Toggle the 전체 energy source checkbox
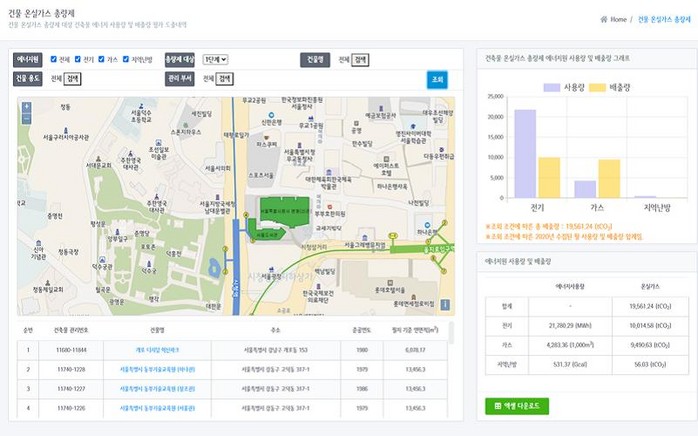Image resolution: width=698 pixels, height=436 pixels. click(x=53, y=59)
